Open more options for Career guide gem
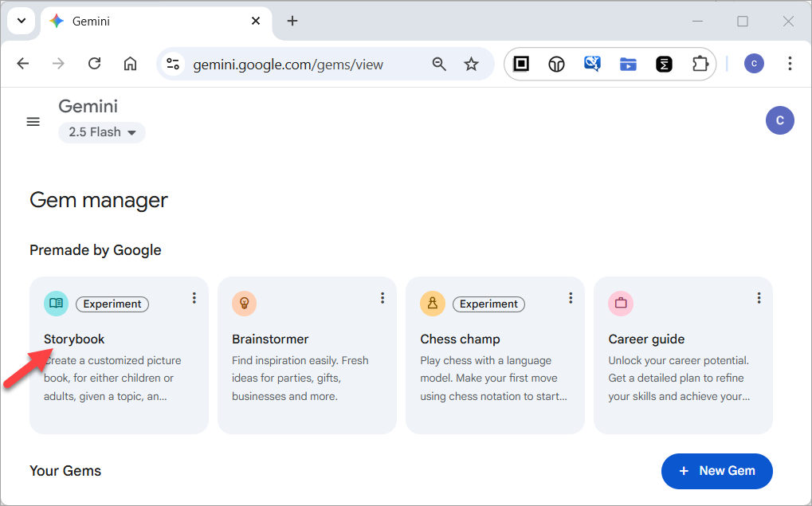The height and width of the screenshot is (506, 812). click(759, 298)
